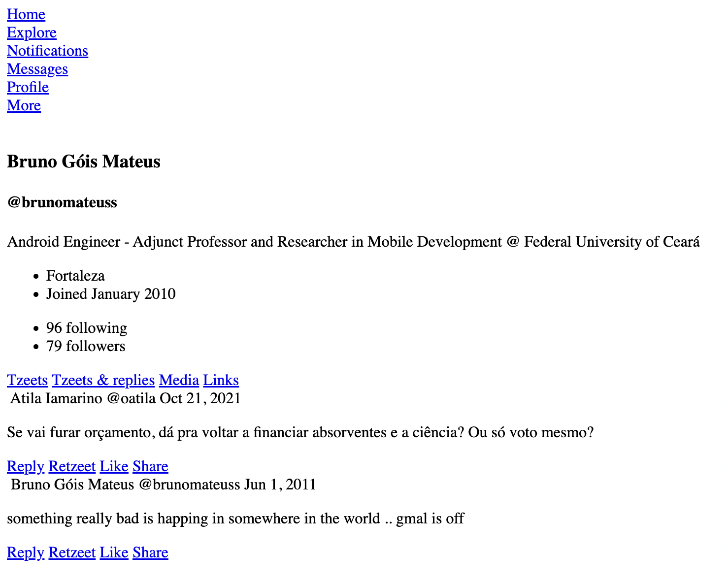This screenshot has height=582, width=728.
Task: Select the Tzeets & replies tab
Action: click(x=103, y=380)
